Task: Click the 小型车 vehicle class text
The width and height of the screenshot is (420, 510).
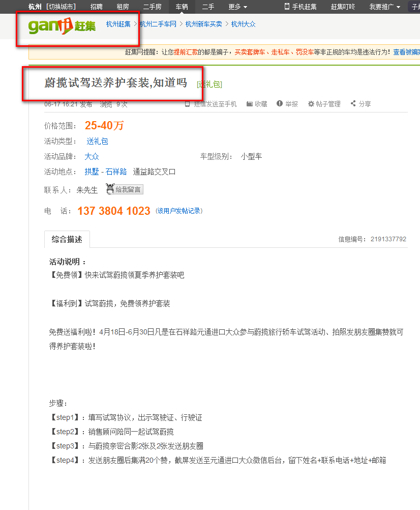Action: pos(251,156)
